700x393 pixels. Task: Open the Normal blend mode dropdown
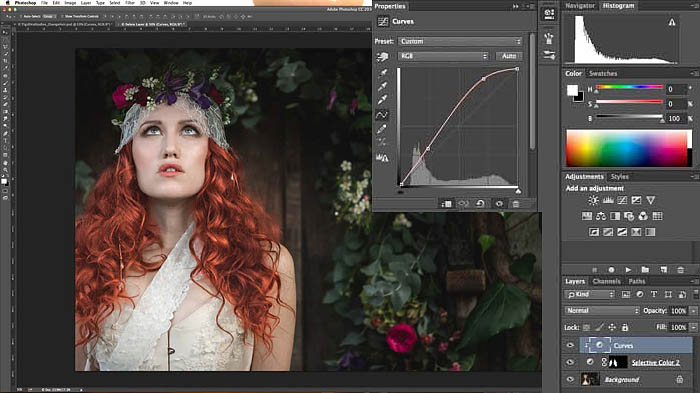pyautogui.click(x=602, y=310)
